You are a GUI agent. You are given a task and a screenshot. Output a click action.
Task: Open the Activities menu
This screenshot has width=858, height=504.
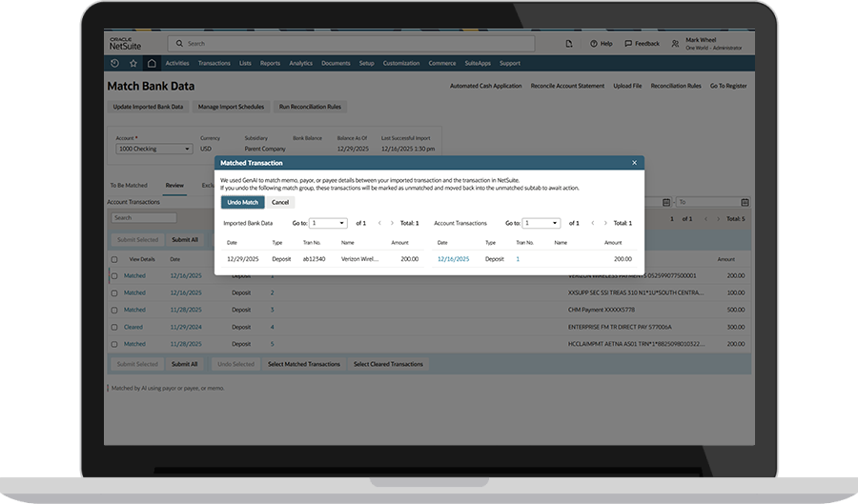(177, 64)
